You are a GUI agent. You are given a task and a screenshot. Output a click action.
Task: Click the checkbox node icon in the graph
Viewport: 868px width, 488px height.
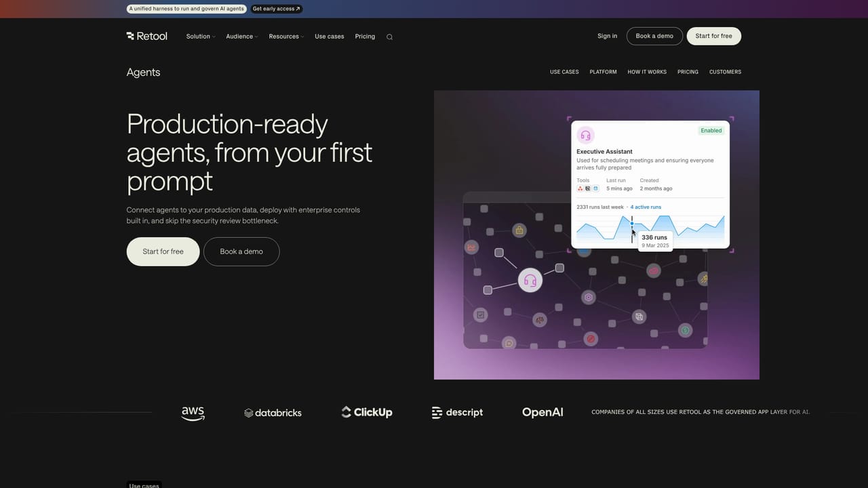coord(481,314)
